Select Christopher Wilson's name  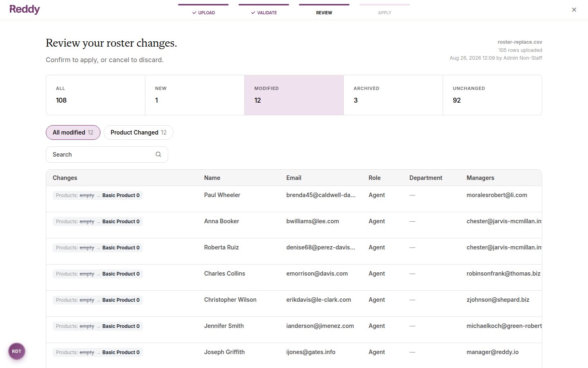[x=230, y=300]
